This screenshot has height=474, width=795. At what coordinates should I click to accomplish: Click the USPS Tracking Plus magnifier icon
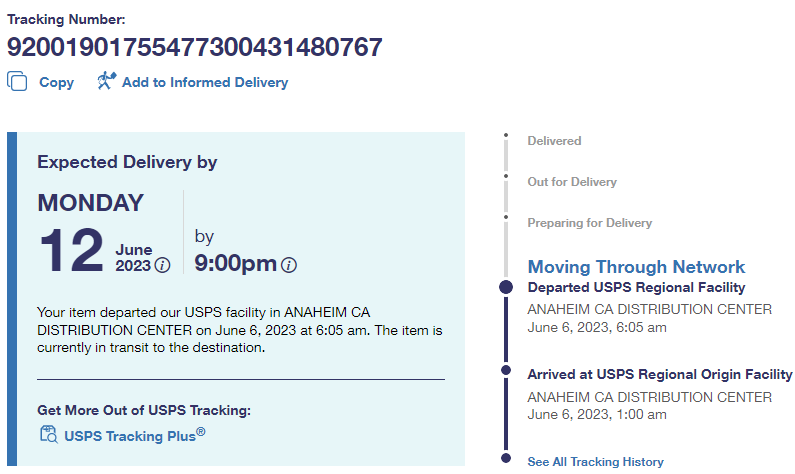pyautogui.click(x=48, y=434)
